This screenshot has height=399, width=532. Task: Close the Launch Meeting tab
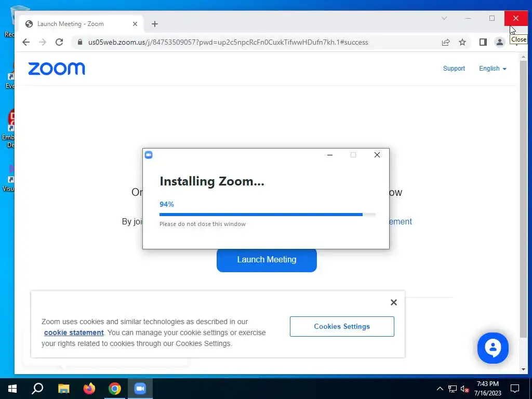pos(135,24)
